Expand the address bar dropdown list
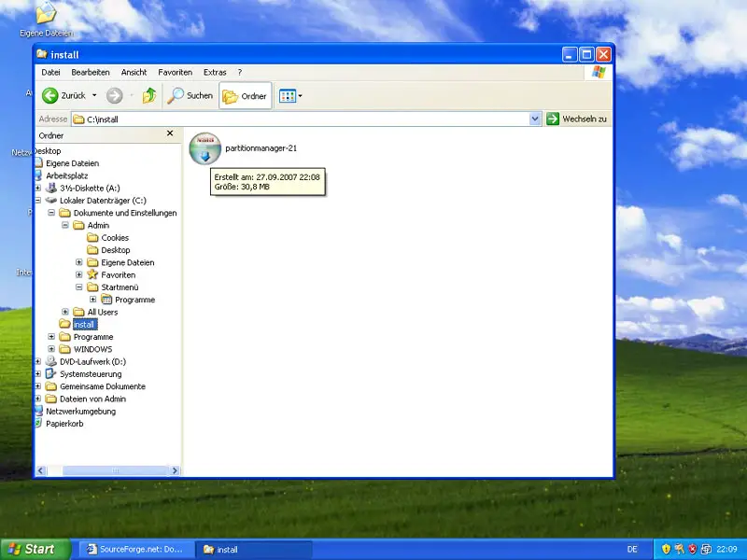The image size is (747, 560). point(535,119)
